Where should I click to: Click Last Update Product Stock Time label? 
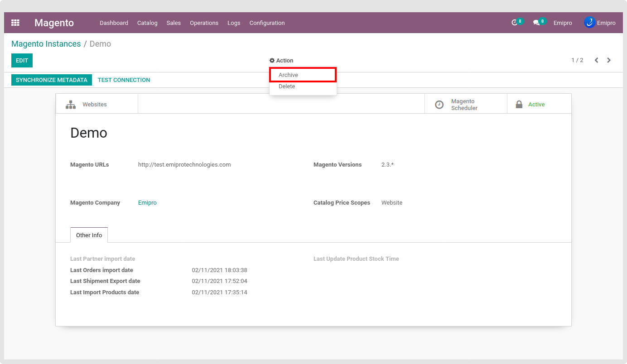tap(356, 259)
